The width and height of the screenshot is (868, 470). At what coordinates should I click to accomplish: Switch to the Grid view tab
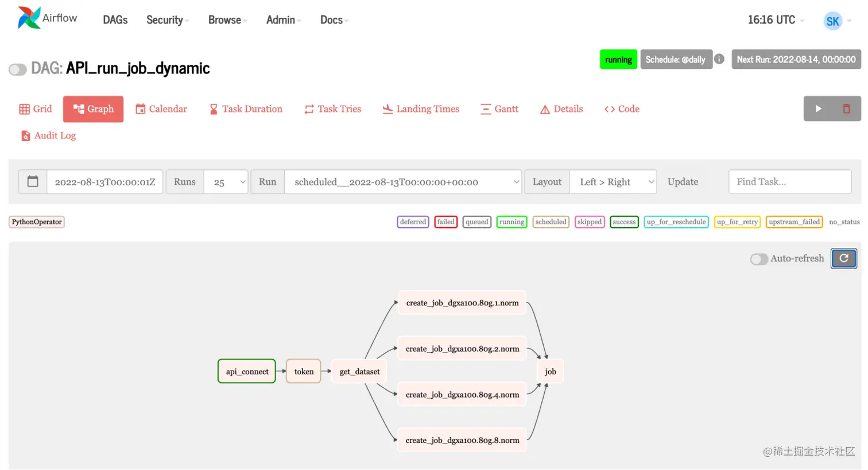pos(36,108)
